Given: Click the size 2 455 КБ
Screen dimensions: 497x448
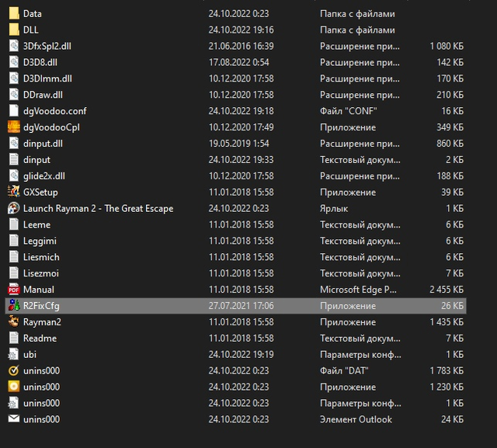Looking at the screenshot, I should click(x=447, y=290).
